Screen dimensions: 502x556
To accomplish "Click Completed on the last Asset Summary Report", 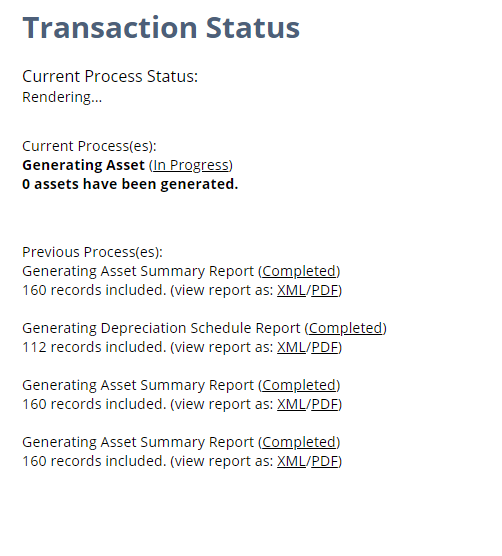I will coord(299,442).
